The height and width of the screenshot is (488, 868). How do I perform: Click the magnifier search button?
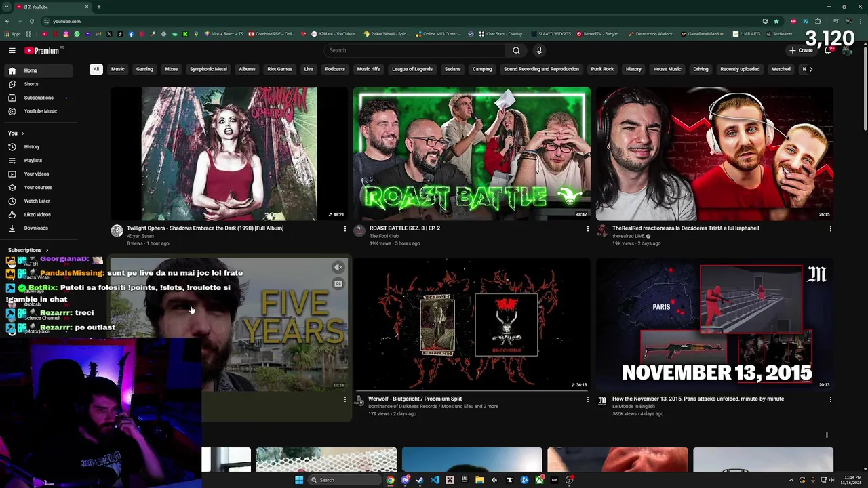516,50
